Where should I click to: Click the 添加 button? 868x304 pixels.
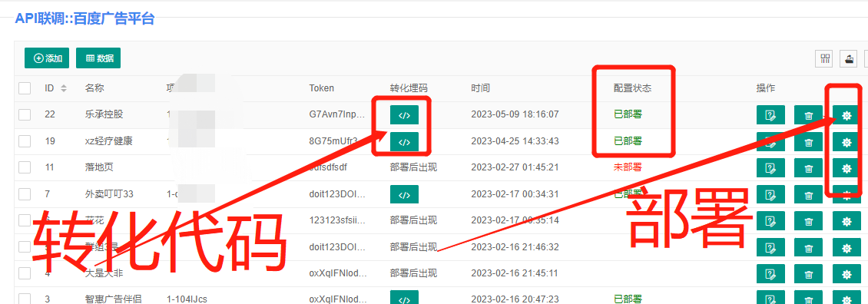pyautogui.click(x=47, y=58)
